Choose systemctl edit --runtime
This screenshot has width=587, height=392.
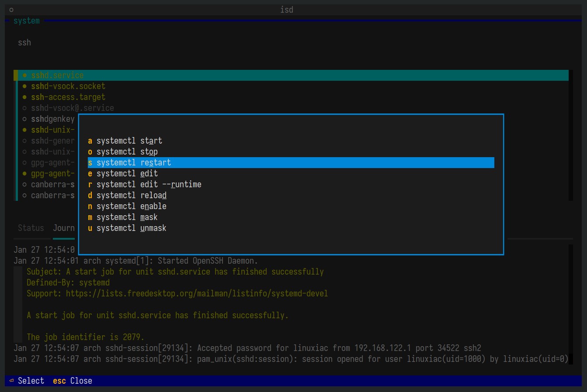tap(291, 184)
